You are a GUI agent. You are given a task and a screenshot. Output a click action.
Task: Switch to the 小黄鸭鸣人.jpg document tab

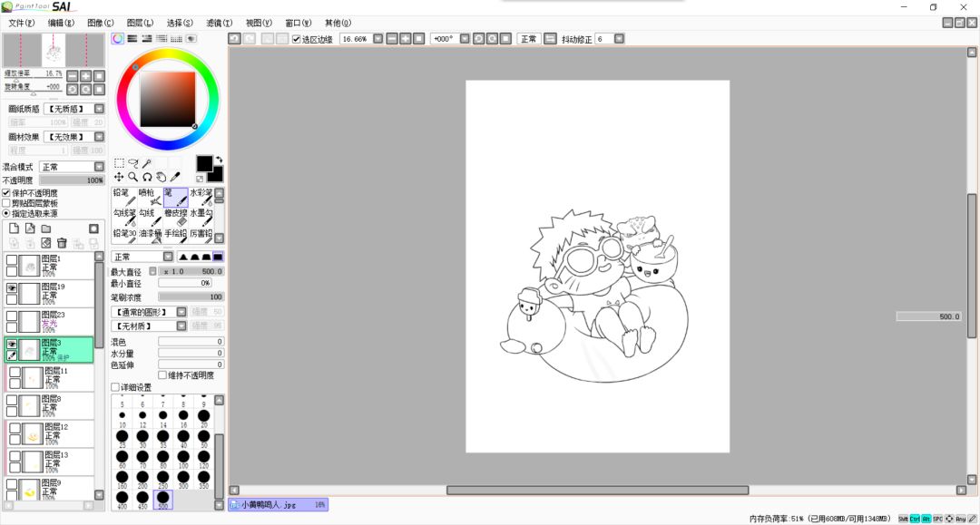(x=279, y=504)
